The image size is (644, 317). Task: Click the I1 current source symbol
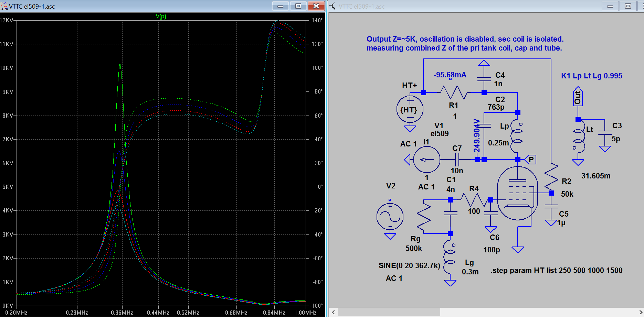pyautogui.click(x=426, y=160)
